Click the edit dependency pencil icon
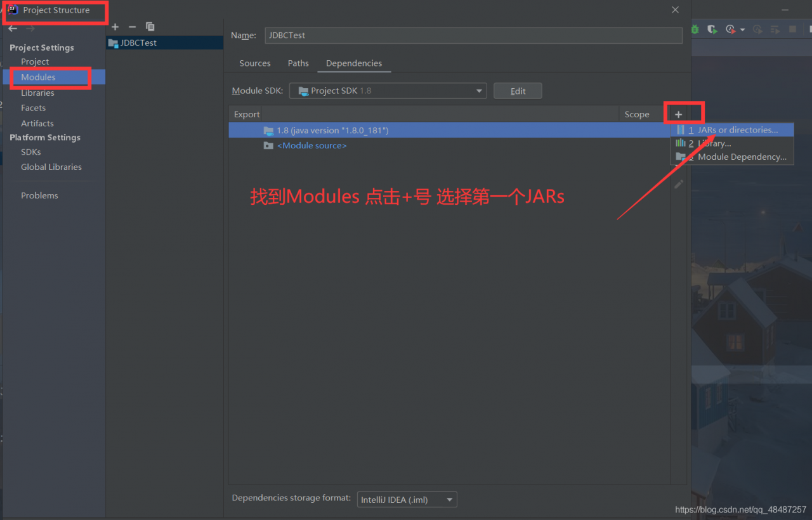Image resolution: width=812 pixels, height=520 pixels. pos(679,184)
